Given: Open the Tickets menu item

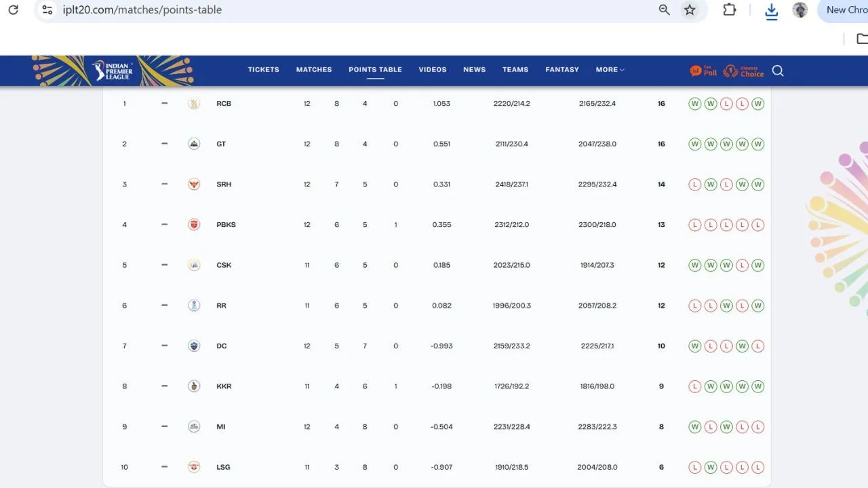Looking at the screenshot, I should click(263, 69).
